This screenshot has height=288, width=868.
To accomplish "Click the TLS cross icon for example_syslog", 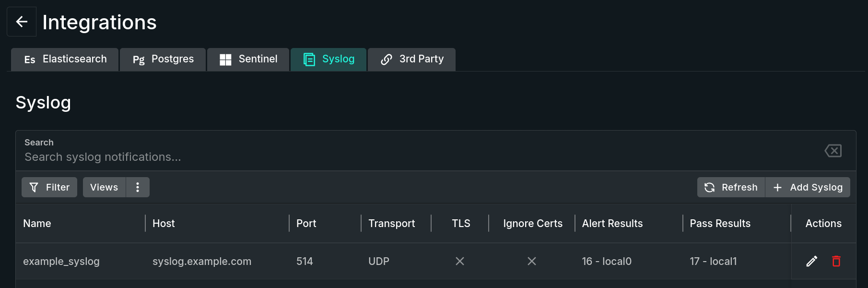I will point(460,261).
